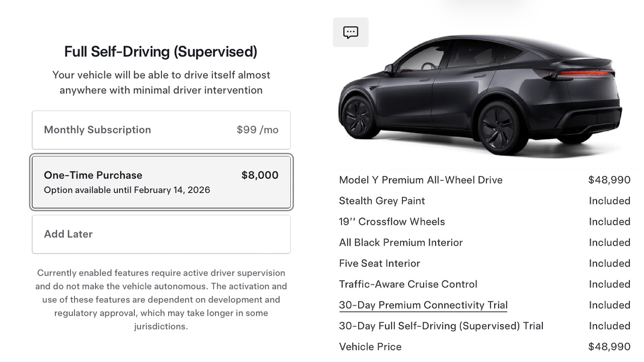Select the Add Later option
Viewport: 644px width, 362px height.
coord(161,234)
